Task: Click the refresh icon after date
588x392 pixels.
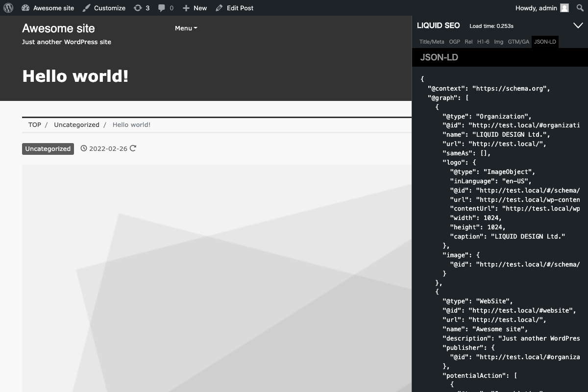Action: (133, 148)
